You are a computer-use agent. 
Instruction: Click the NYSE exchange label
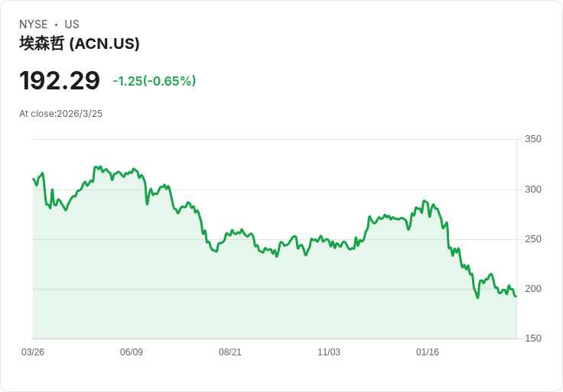(x=33, y=24)
